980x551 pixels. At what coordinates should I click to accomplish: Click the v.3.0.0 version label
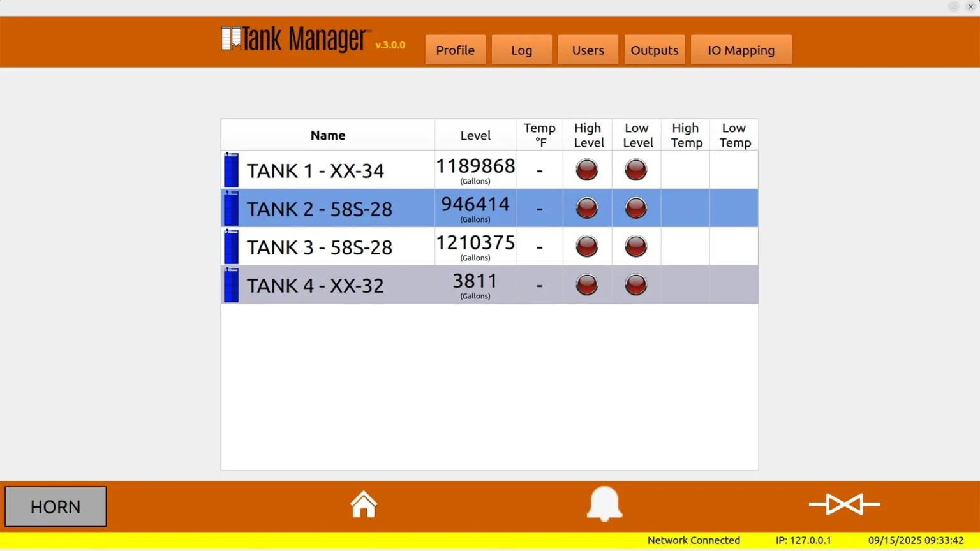click(x=390, y=45)
